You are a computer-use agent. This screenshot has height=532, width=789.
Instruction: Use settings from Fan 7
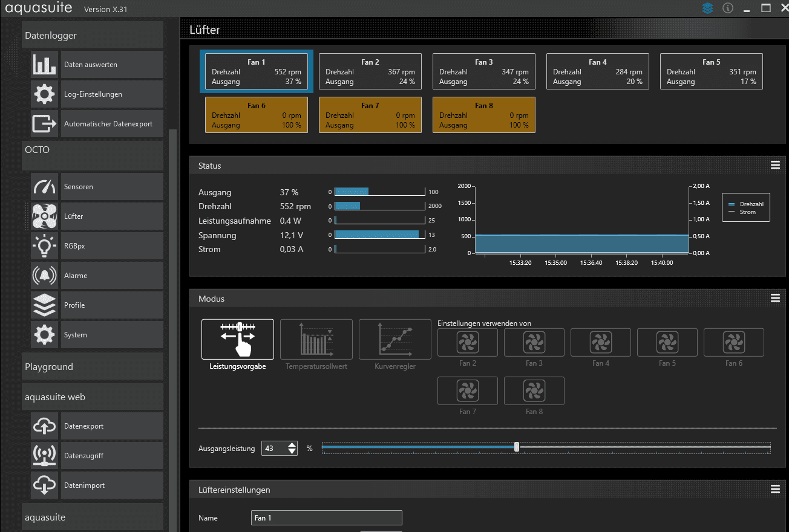pos(468,391)
